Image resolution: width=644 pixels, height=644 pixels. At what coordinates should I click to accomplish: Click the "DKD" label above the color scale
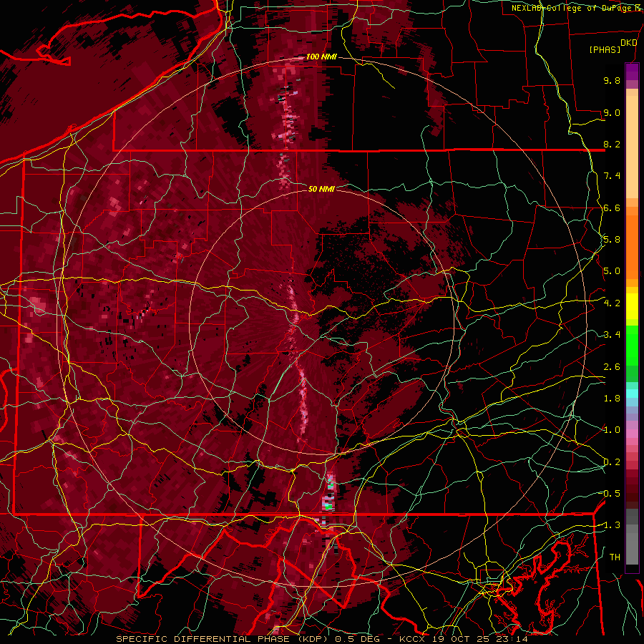click(629, 43)
